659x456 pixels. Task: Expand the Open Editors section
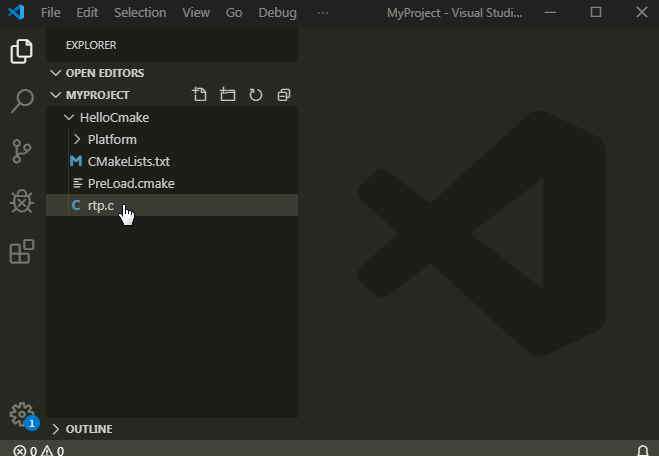click(x=104, y=73)
